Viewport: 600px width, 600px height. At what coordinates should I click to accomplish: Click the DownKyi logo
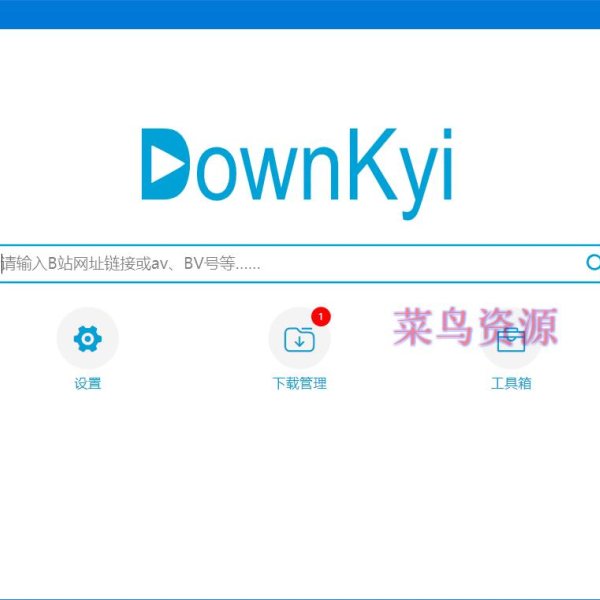coord(297,173)
